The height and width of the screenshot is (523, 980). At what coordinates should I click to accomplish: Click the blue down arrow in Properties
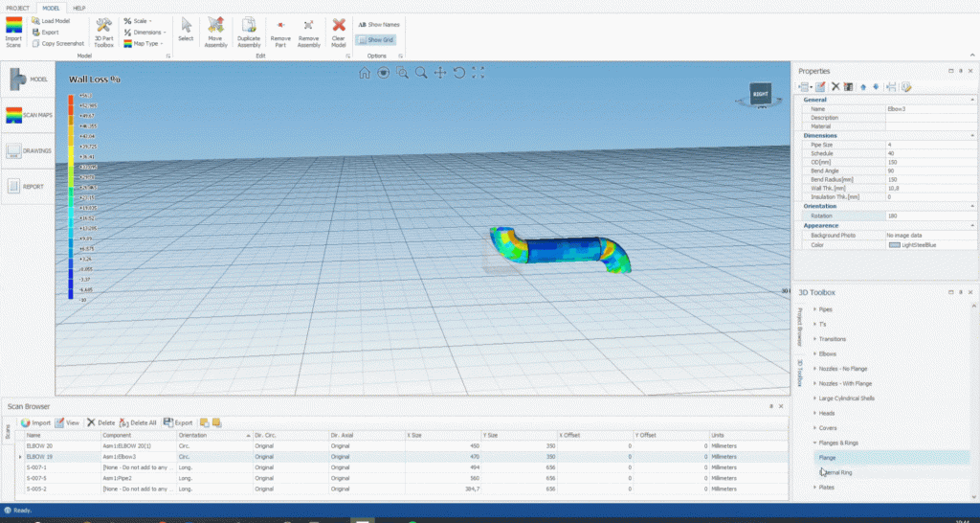(x=876, y=87)
